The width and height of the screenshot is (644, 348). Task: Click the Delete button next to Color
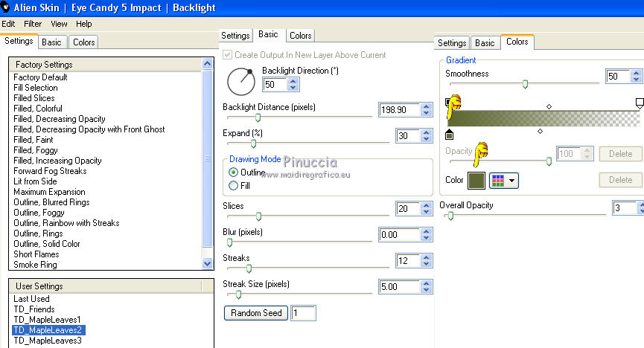[620, 180]
